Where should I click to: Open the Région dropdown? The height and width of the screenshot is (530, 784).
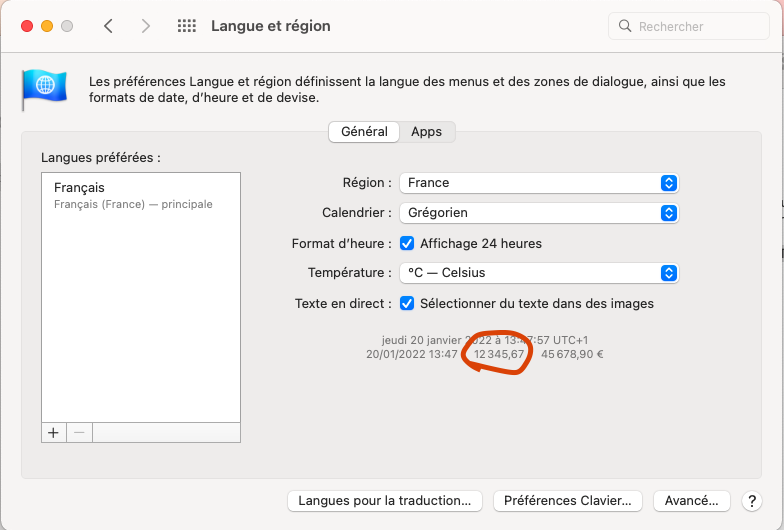pos(539,183)
